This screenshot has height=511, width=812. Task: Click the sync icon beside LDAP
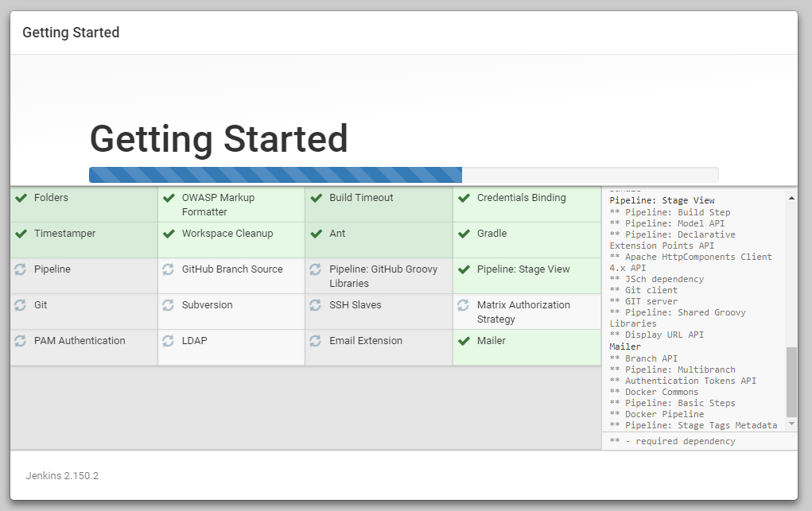pyautogui.click(x=169, y=341)
